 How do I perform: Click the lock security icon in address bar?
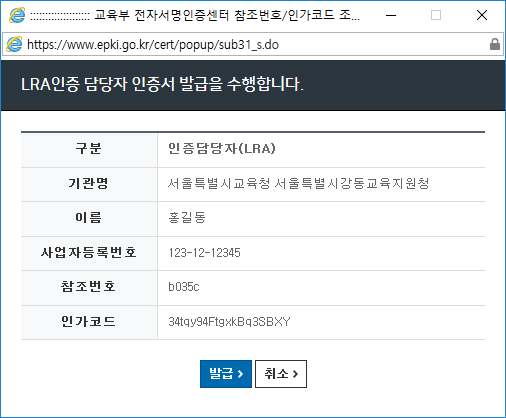495,44
